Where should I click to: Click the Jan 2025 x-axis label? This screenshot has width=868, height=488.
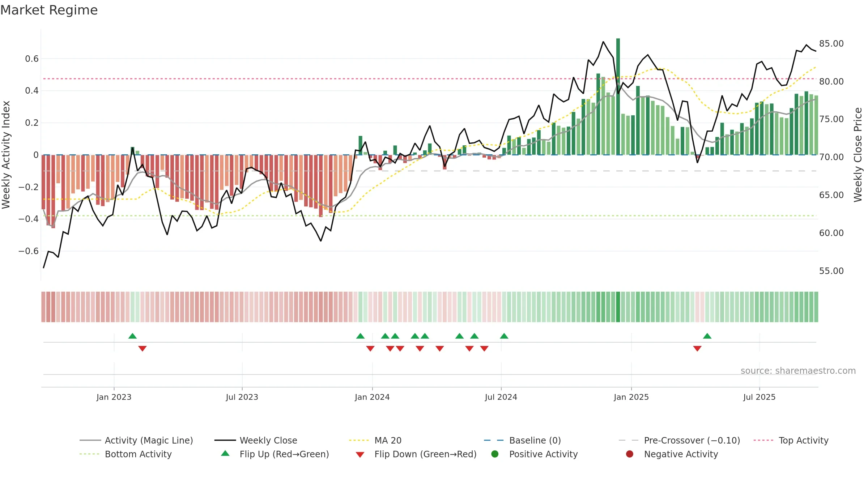click(x=631, y=397)
